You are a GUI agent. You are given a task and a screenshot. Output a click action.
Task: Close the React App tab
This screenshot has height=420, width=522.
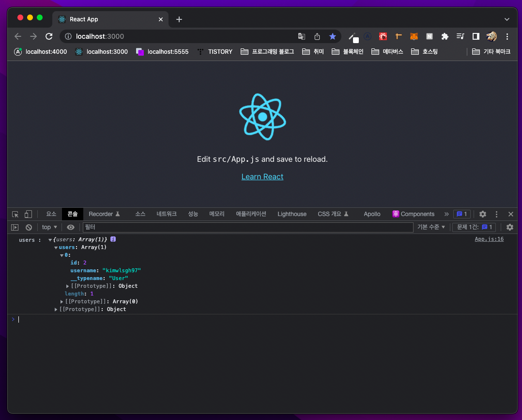(x=161, y=19)
